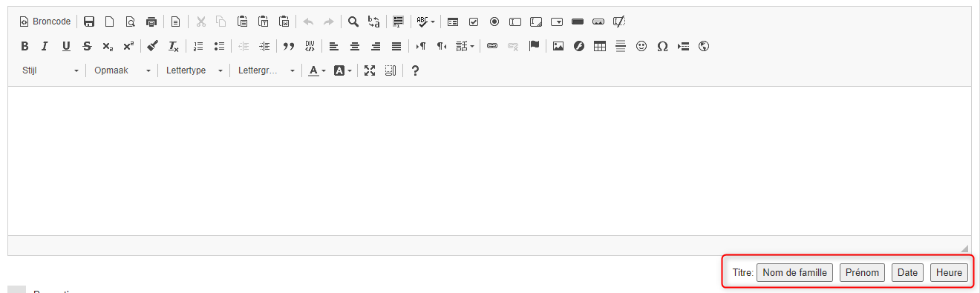The height and width of the screenshot is (293, 980).
Task: Toggle subscript text
Action: 108,46
